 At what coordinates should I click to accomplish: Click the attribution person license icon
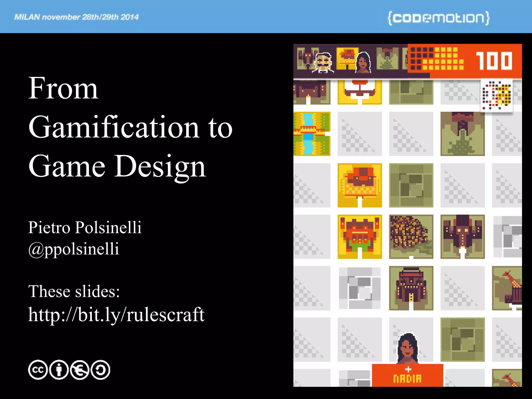click(x=59, y=370)
